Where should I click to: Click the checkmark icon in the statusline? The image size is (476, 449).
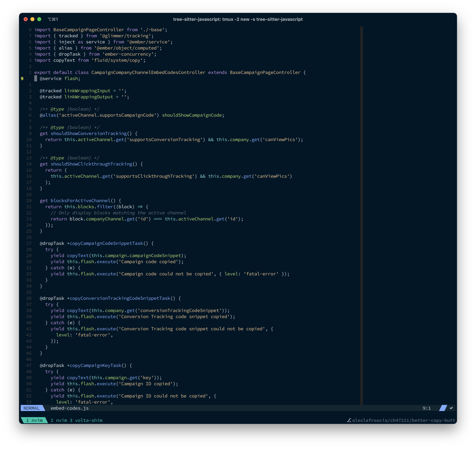click(451, 408)
